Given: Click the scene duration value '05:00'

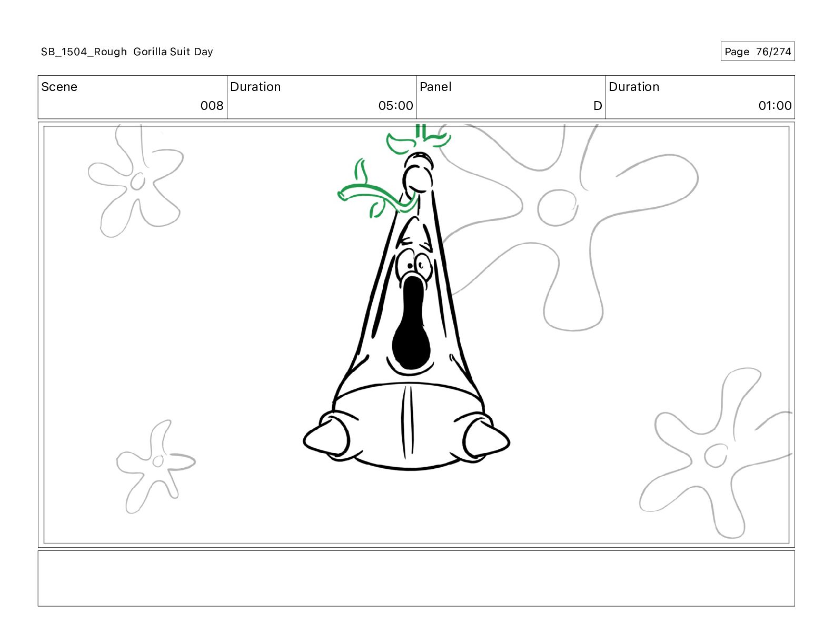Looking at the screenshot, I should coord(395,106).
